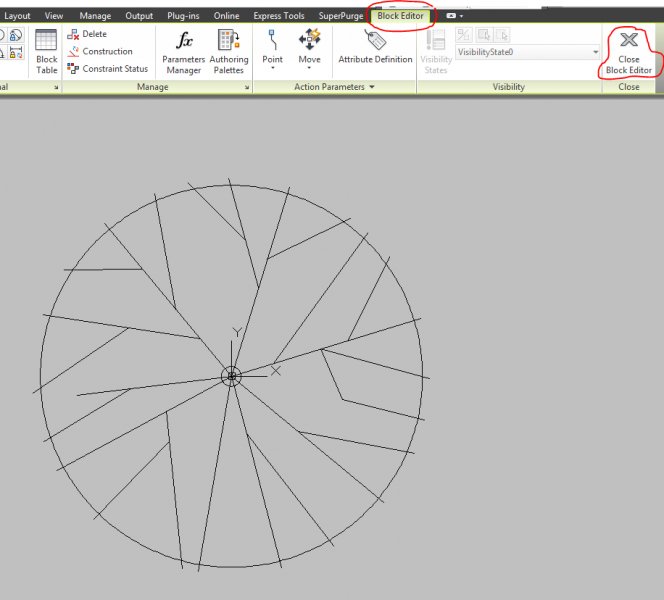
Task: Open the Parameters Manager
Action: (x=183, y=50)
